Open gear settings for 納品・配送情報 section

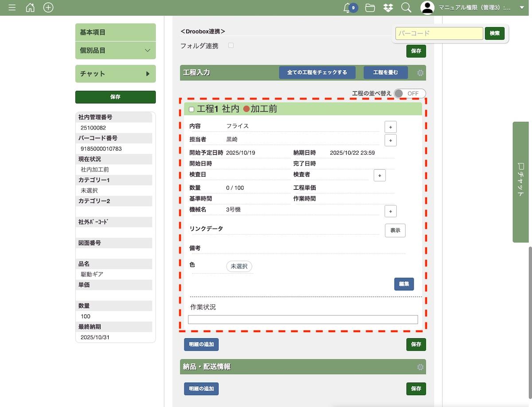(x=420, y=367)
